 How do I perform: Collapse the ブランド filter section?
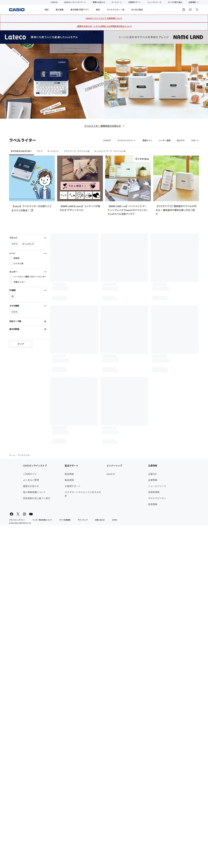tap(45, 238)
